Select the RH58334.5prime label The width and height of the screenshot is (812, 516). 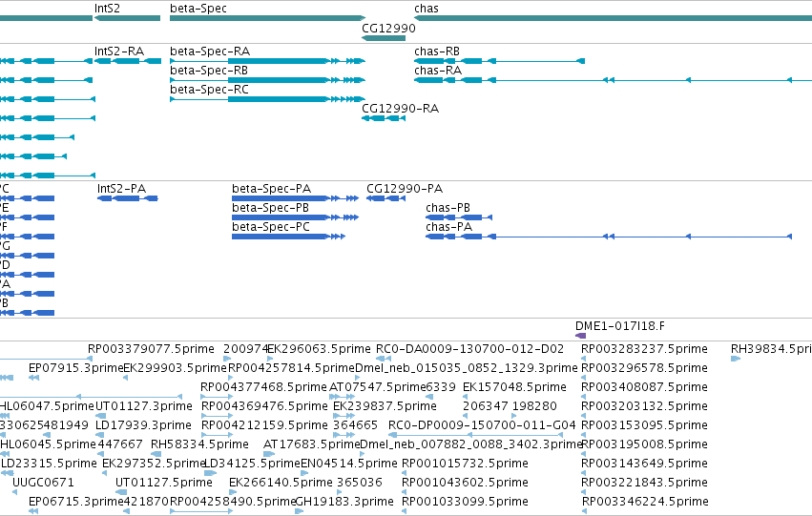click(199, 444)
